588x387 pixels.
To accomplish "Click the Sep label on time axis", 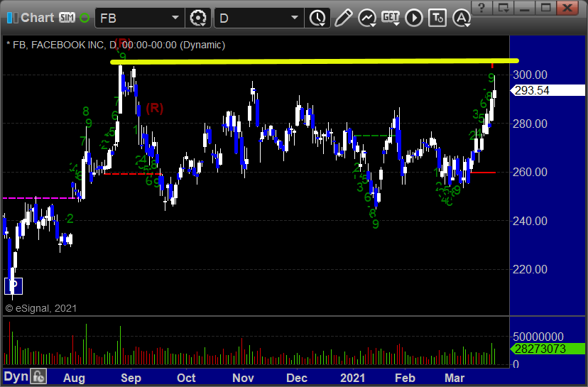I will (x=131, y=378).
